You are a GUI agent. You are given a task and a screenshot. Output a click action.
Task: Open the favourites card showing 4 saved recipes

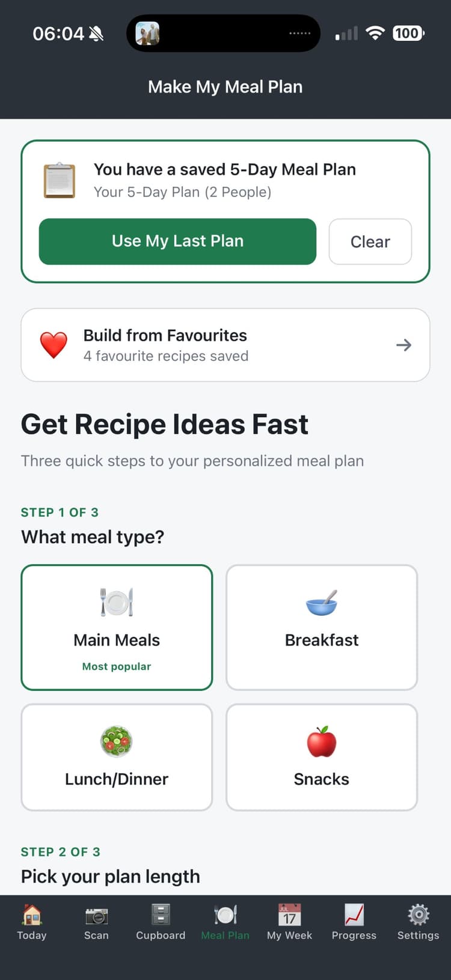click(226, 345)
